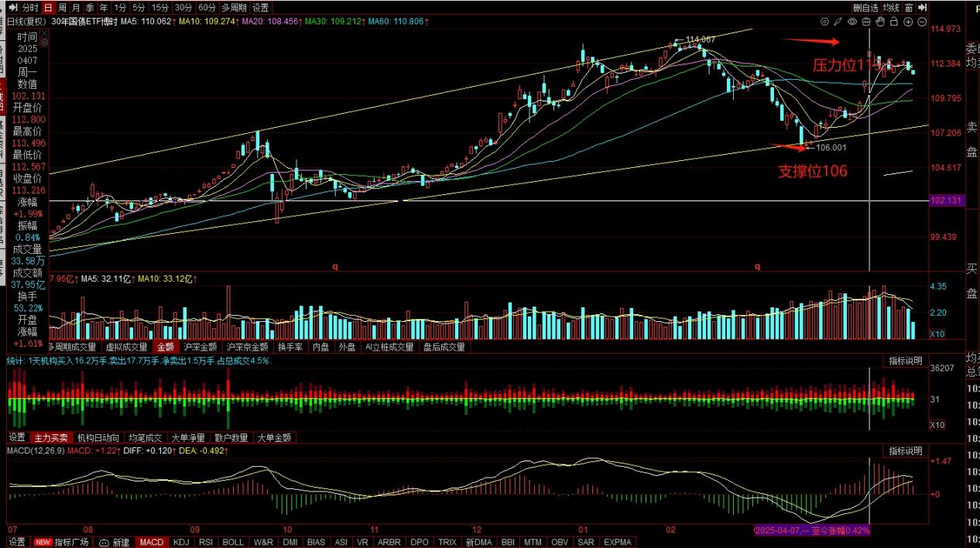This screenshot has width=980, height=548.
Task: Click the 删自选 button
Action: (x=865, y=8)
